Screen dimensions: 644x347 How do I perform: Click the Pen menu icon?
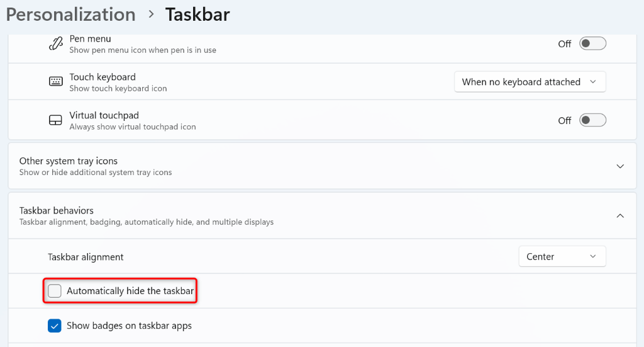coord(56,43)
